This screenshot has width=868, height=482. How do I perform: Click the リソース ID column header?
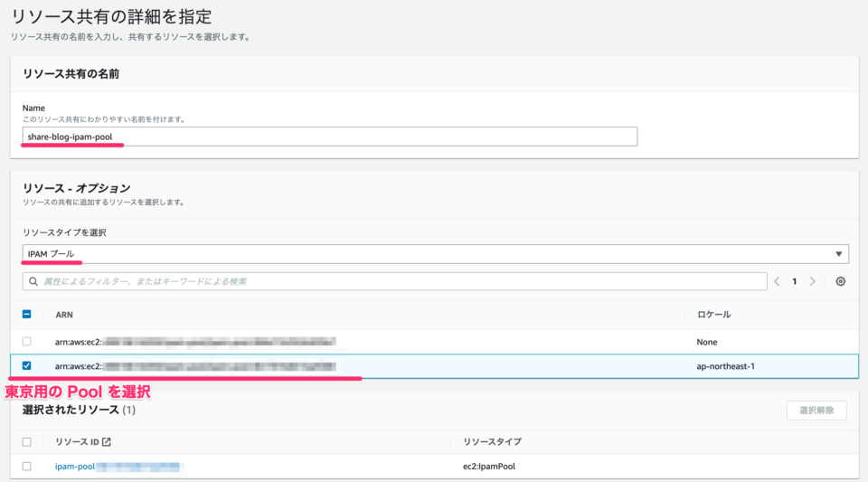coord(77,441)
